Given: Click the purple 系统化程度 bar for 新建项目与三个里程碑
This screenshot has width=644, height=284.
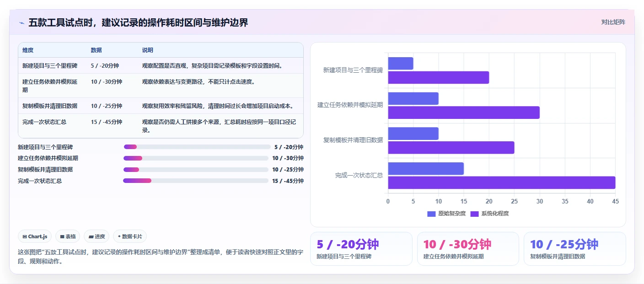Looking at the screenshot, I should point(439,78).
